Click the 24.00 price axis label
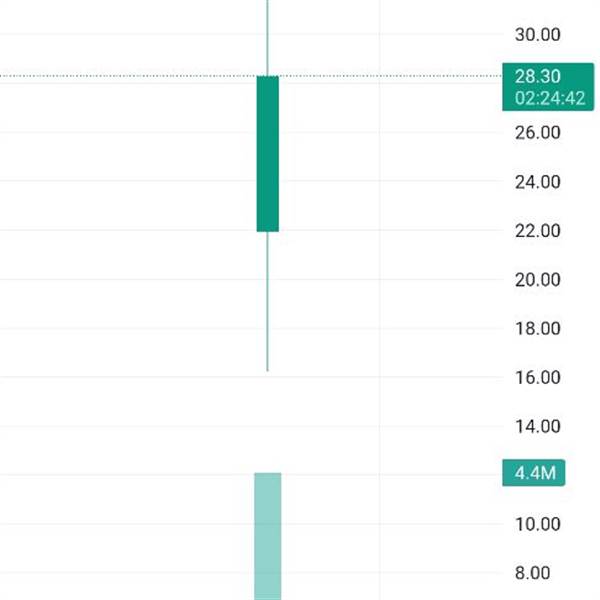 (538, 182)
